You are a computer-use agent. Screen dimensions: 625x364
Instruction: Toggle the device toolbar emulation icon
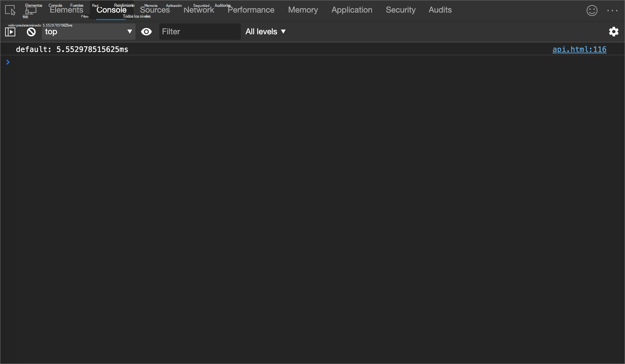point(31,10)
